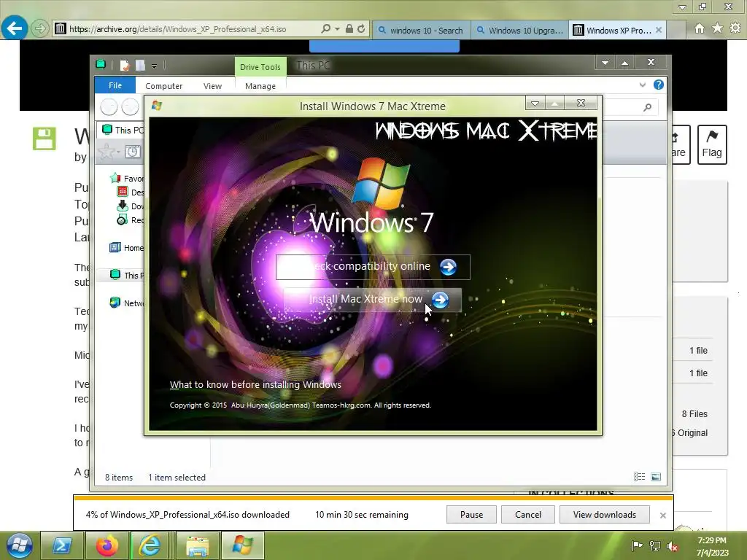
Task: Open the View ribbon tab
Action: click(212, 86)
